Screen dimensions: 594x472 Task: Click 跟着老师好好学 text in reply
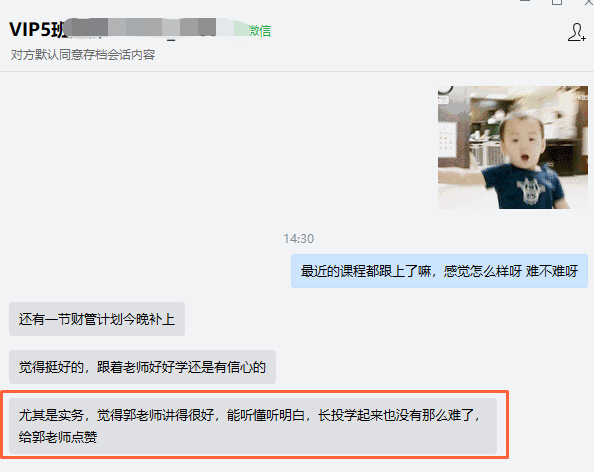[142, 367]
